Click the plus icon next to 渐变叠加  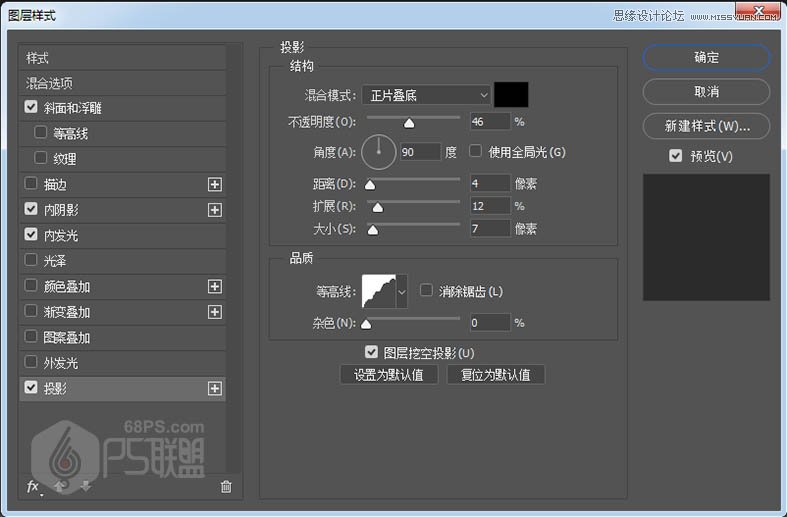[x=214, y=312]
